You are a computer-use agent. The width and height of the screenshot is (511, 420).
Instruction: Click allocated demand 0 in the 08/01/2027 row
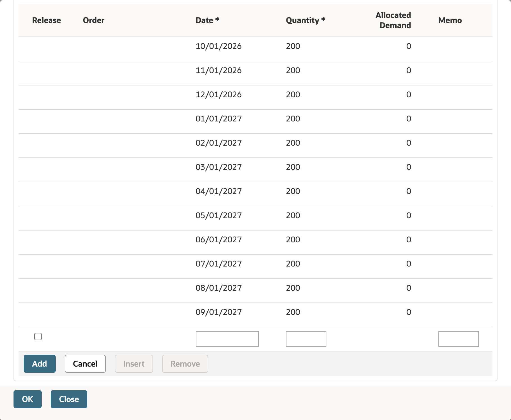409,288
